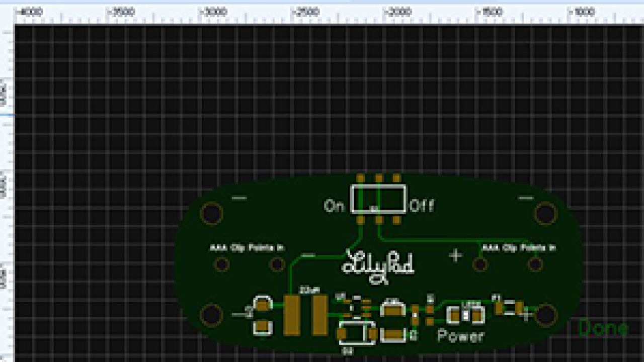The height and width of the screenshot is (362, 644).
Task: Select the F1 fuse component
Action: click(x=509, y=307)
